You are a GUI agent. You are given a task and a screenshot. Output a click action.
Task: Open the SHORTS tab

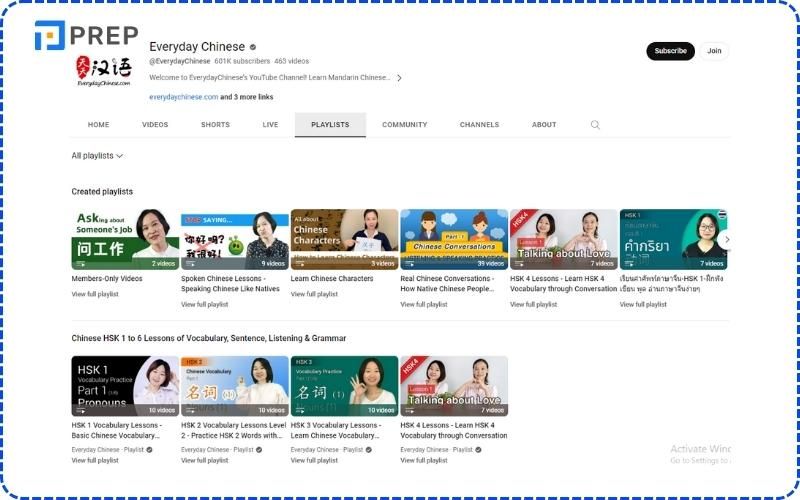point(215,124)
